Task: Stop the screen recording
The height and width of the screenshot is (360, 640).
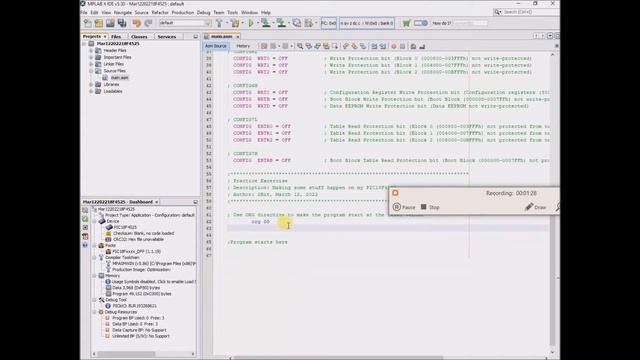Action: pos(430,207)
